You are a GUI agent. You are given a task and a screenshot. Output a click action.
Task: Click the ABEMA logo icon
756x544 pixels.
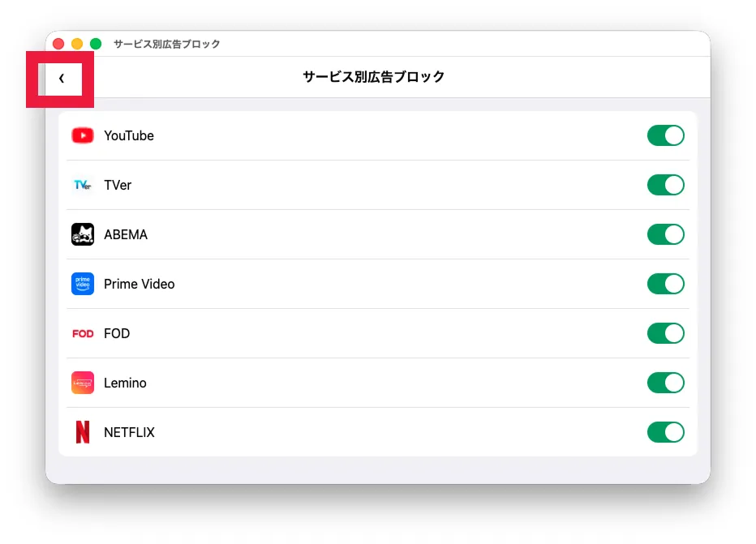[x=83, y=234]
